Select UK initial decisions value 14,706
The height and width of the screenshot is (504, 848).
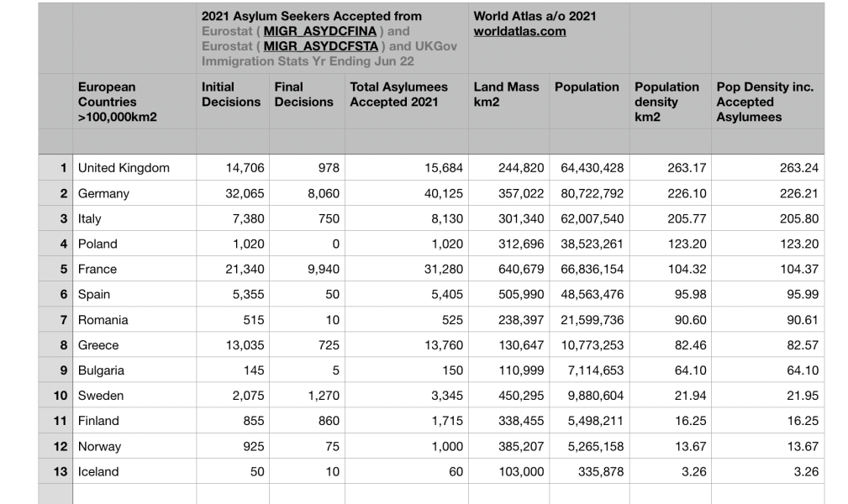[x=233, y=168]
